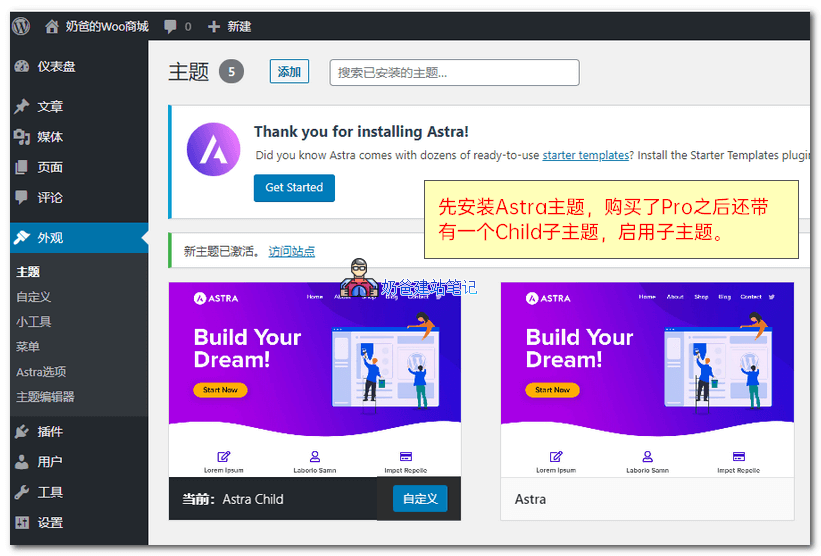The image size is (821, 556).
Task: Click the theme count badge showing 5
Action: tap(231, 71)
